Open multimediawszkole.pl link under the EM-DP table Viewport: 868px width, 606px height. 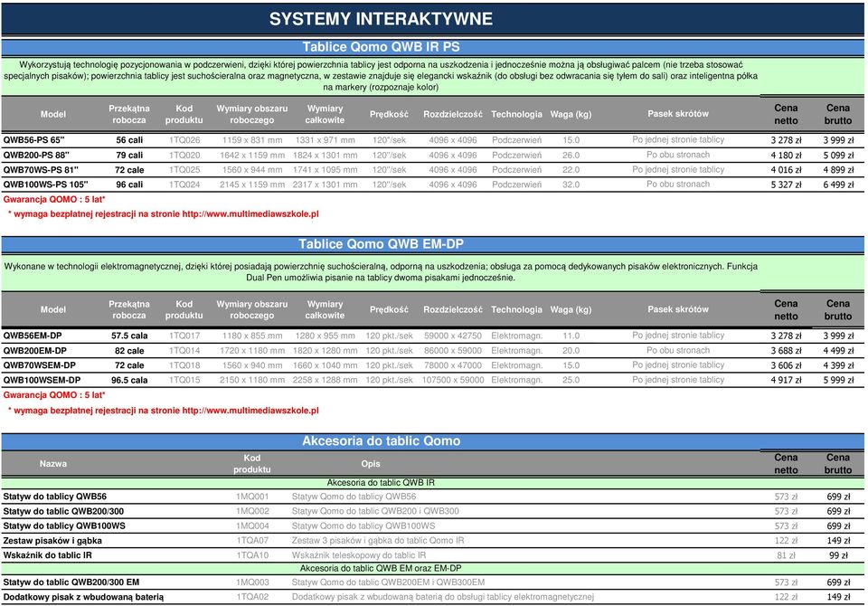250,411
